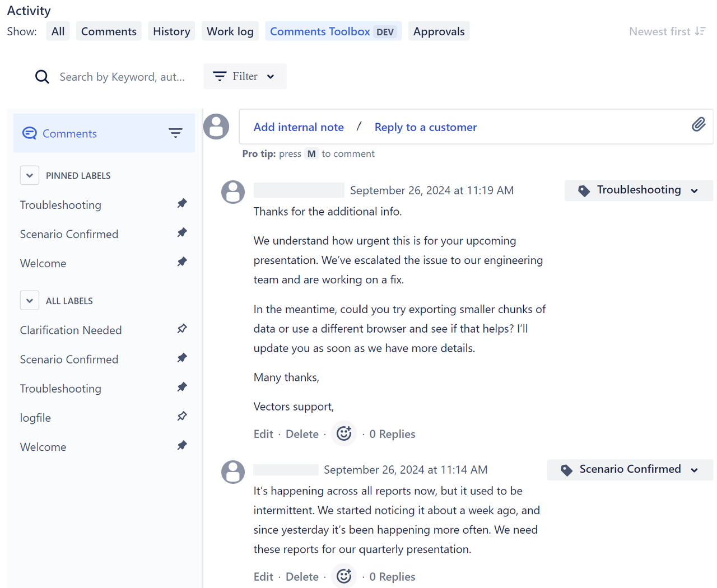This screenshot has width=717, height=588.
Task: Open the Comments Toolbox tab
Action: click(320, 31)
